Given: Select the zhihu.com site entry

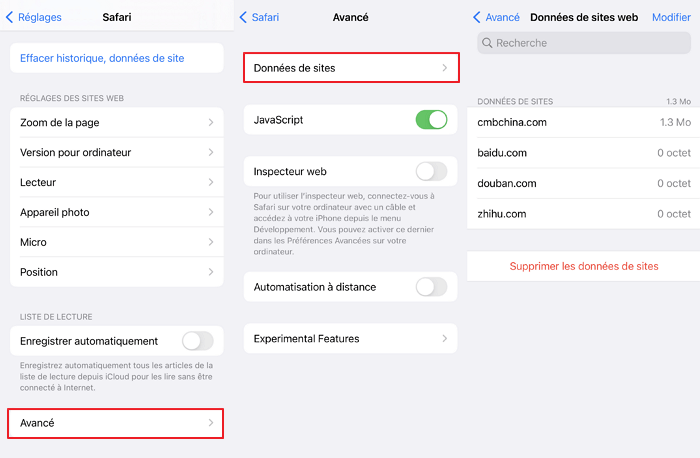Looking at the screenshot, I should tap(583, 214).
